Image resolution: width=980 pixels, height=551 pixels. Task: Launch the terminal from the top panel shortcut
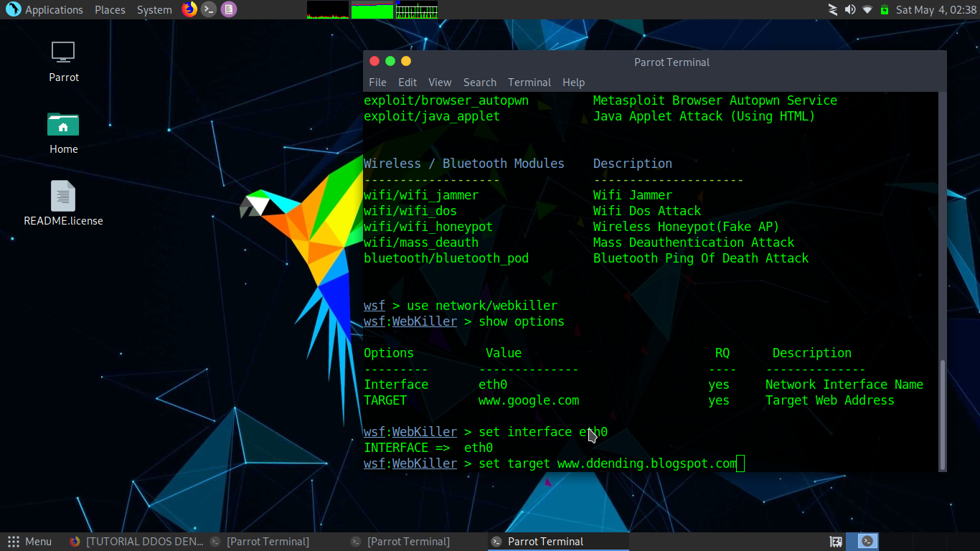(209, 9)
